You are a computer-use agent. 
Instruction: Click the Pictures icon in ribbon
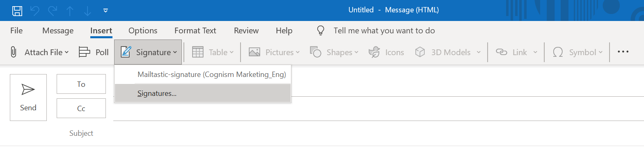pos(254,52)
